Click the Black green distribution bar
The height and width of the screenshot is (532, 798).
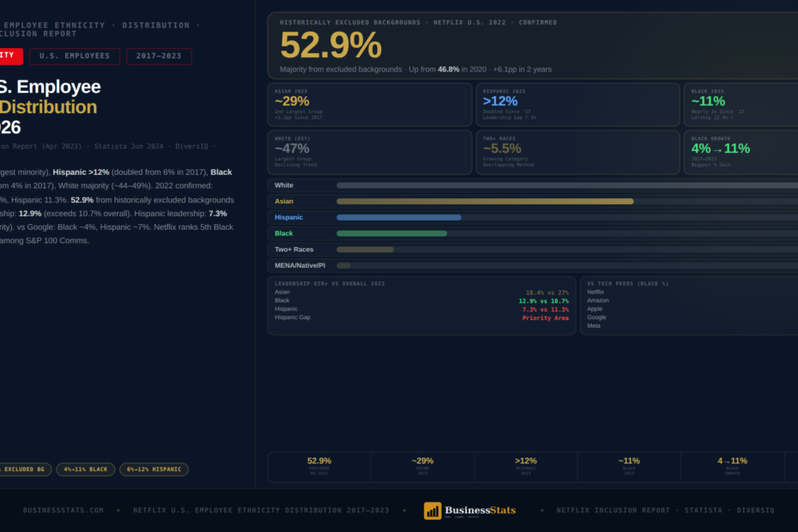[392, 233]
